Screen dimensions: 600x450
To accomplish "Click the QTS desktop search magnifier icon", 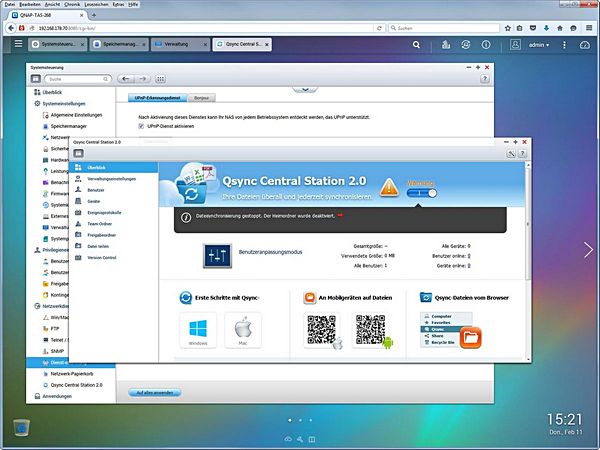I will (416, 45).
